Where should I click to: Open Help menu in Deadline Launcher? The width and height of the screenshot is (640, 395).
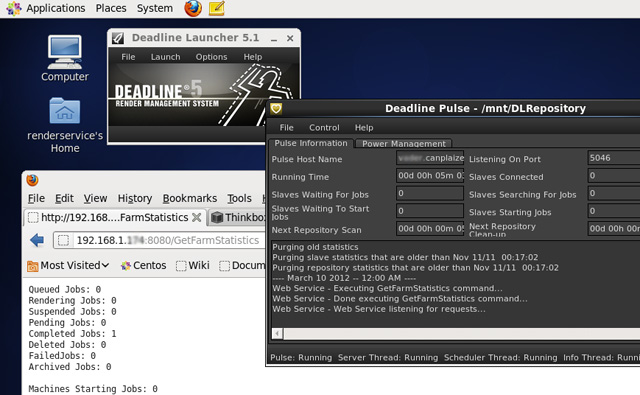pyautogui.click(x=253, y=57)
